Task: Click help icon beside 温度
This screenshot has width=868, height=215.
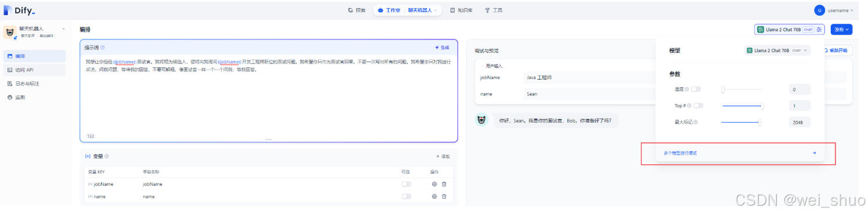Action: tap(687, 89)
